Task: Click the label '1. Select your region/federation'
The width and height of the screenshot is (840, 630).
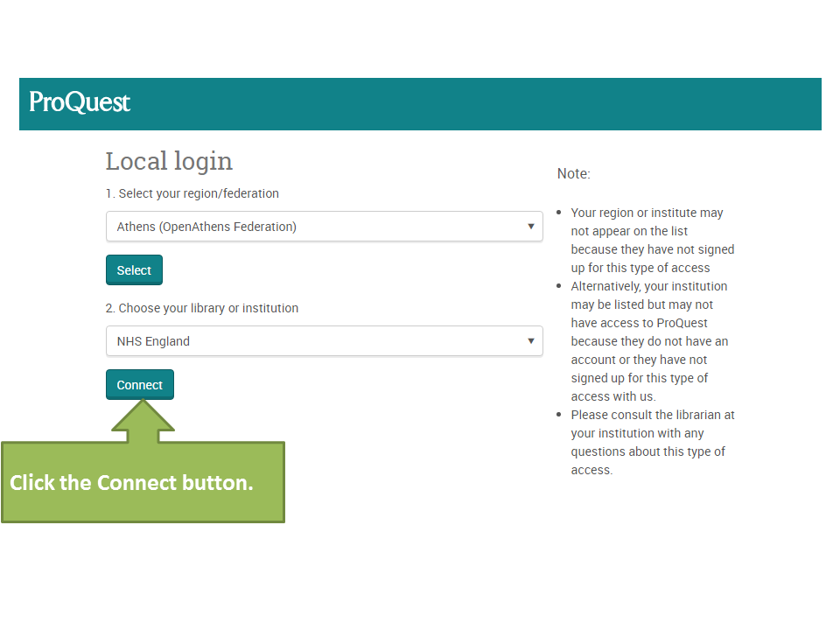Action: coord(192,193)
